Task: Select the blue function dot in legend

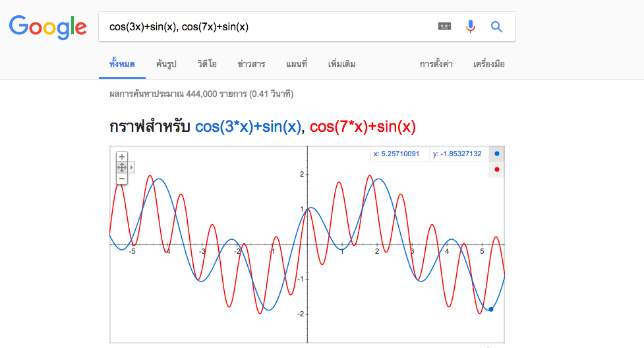Action: (496, 154)
